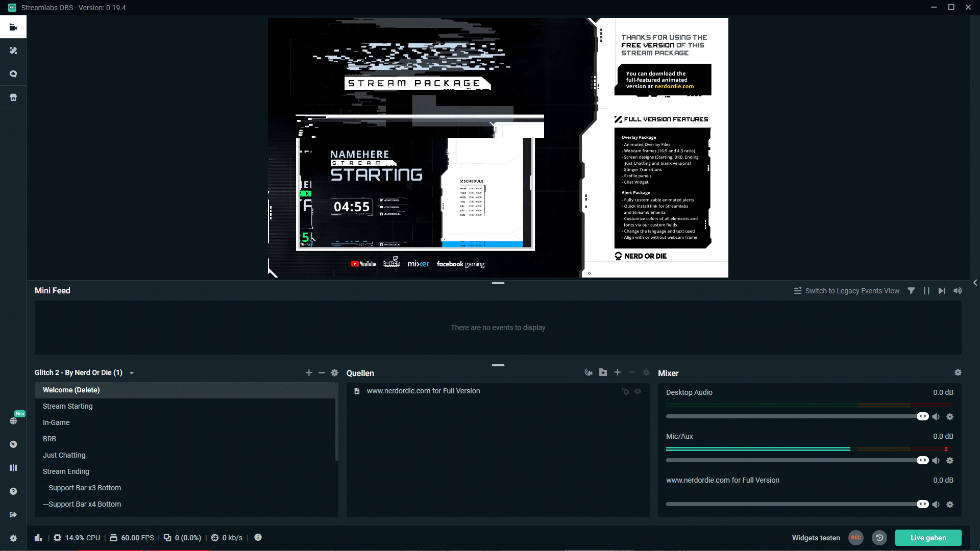
Task: Expand the Glitch 2 scene collection dropdown
Action: click(x=132, y=373)
